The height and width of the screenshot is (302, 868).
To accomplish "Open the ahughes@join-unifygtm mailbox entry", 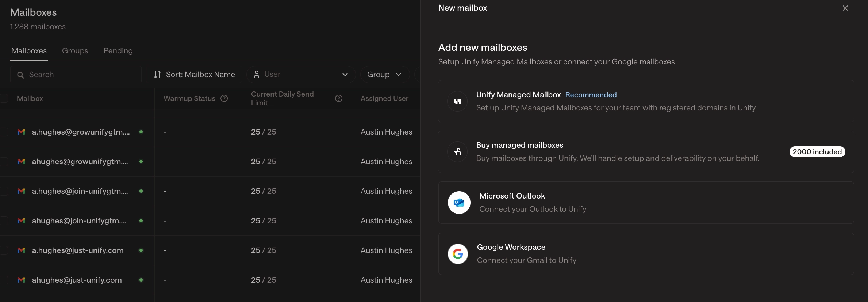I will tap(79, 221).
